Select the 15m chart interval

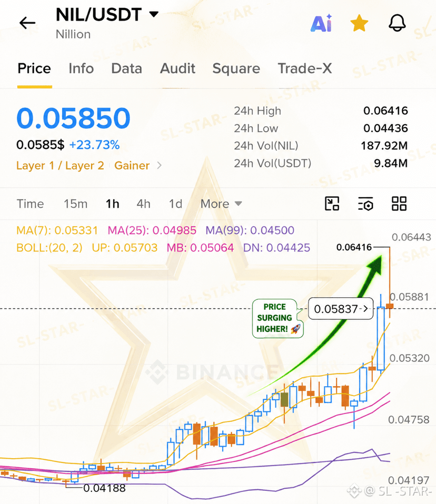tap(76, 204)
